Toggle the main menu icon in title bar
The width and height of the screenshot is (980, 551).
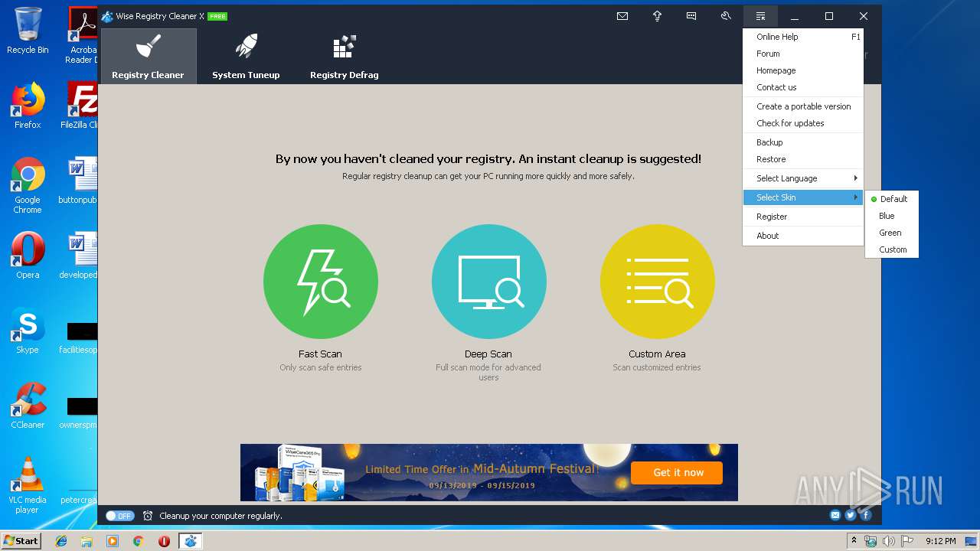(760, 16)
